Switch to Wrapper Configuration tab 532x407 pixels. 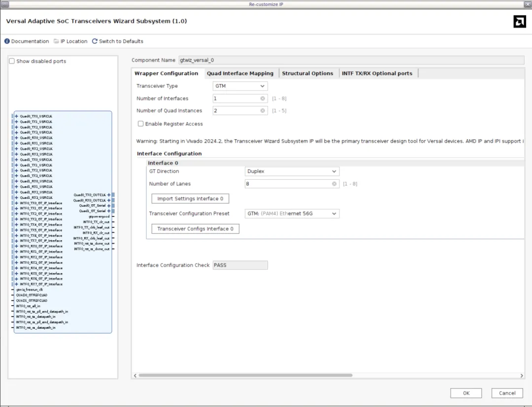[166, 73]
